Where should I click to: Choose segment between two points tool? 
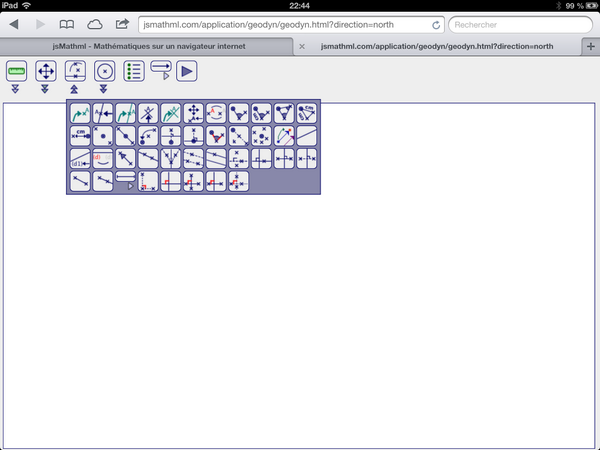(80, 181)
